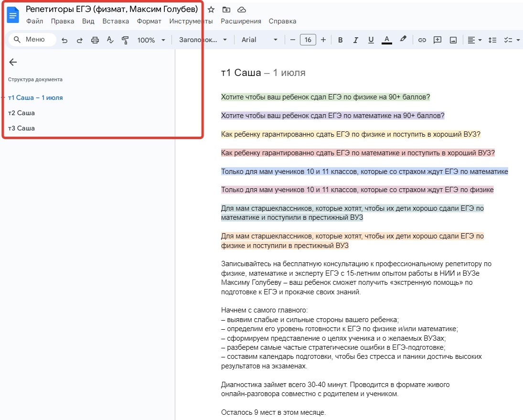Screen dimensions: 523x420
Task: Select the Paint format roller icon
Action: click(125, 40)
